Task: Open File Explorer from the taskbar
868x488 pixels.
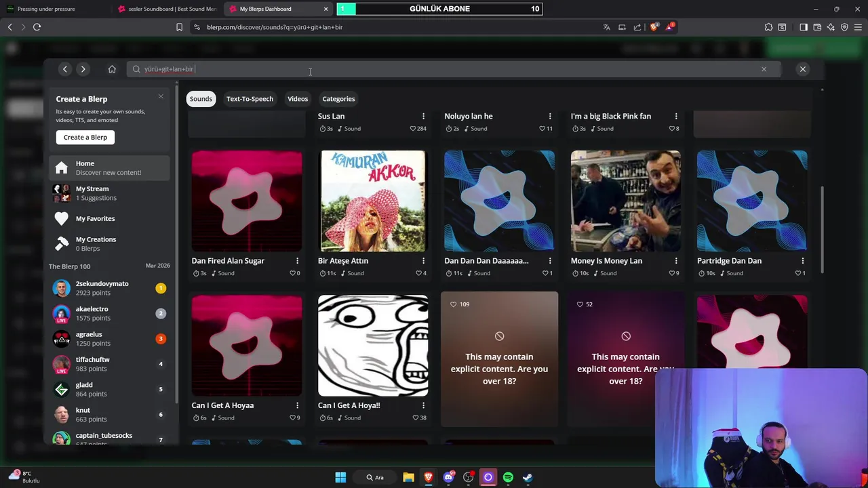Action: (x=408, y=477)
